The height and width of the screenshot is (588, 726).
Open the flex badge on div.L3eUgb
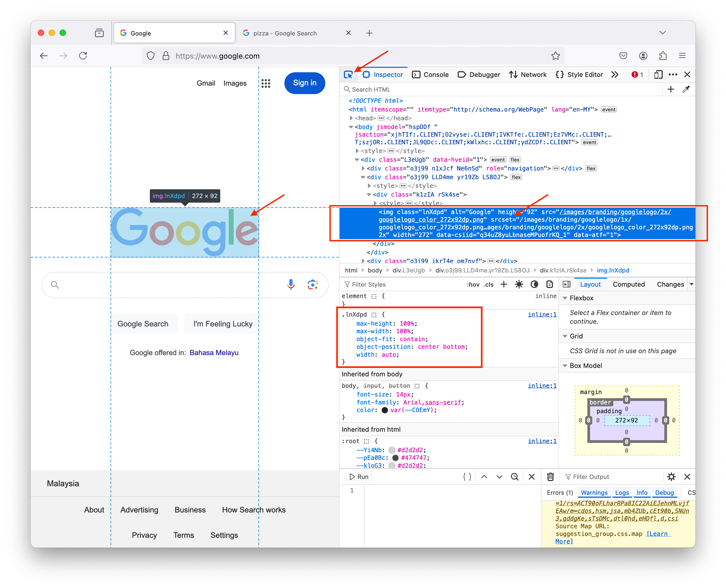[x=514, y=160]
